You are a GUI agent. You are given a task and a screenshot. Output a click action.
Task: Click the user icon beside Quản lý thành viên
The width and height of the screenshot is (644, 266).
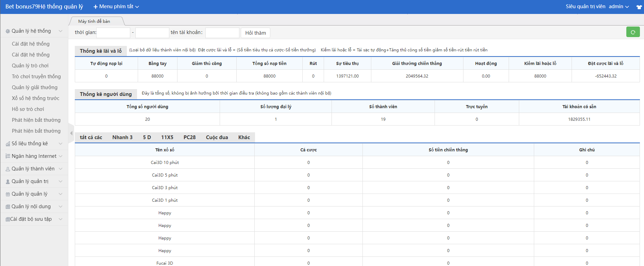(7, 169)
